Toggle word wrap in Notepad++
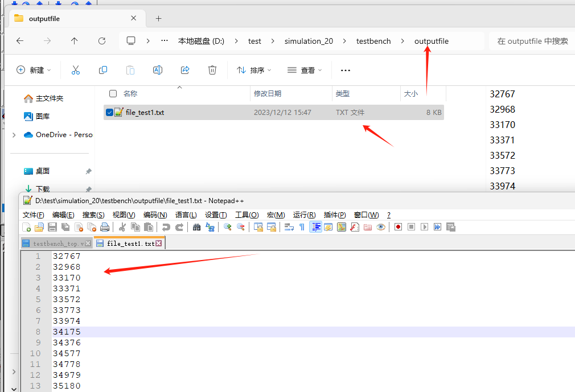Viewport: 575px width, 392px height. click(288, 227)
